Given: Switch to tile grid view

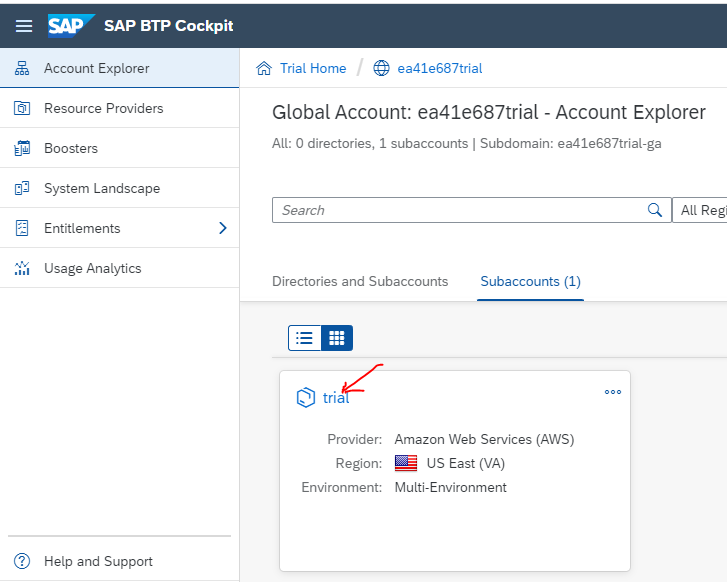Looking at the screenshot, I should [337, 338].
